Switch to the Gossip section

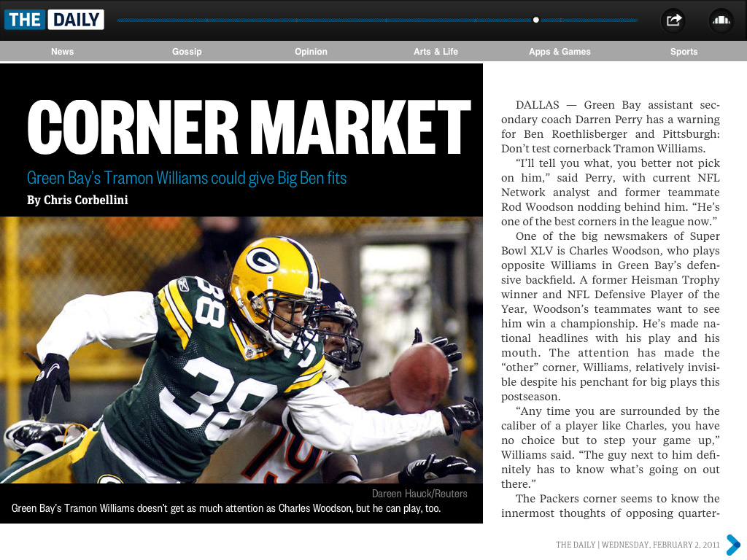pos(187,52)
